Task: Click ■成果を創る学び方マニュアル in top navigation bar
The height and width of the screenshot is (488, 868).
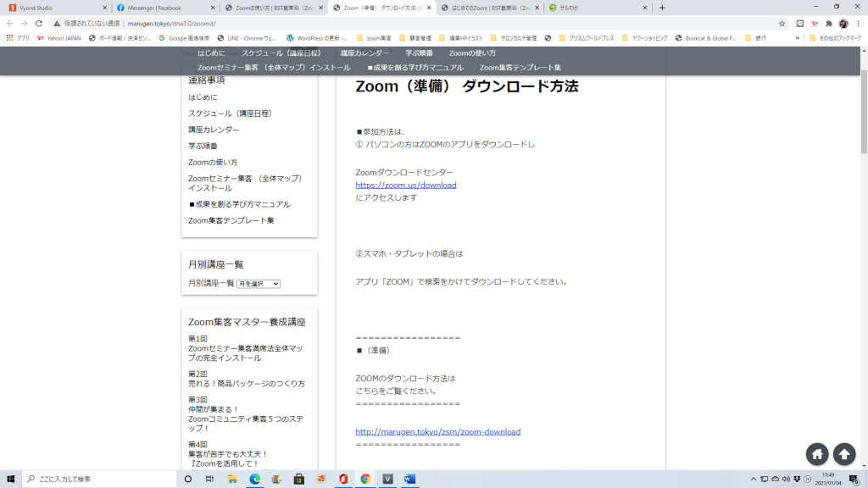Action: (x=415, y=68)
